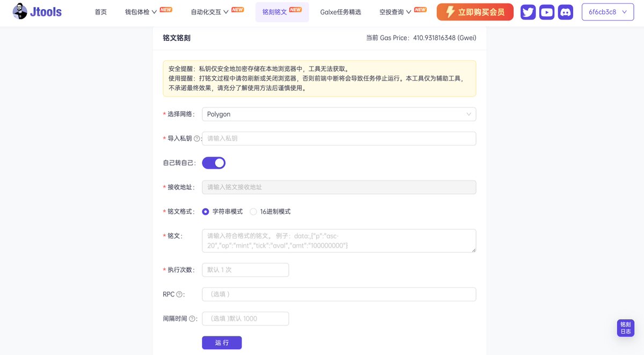Open the Polygon network dropdown

pos(338,114)
